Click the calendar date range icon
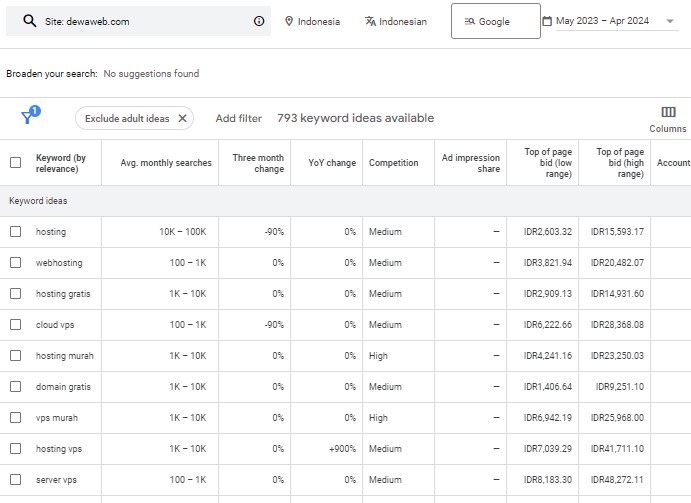Image resolution: width=691 pixels, height=503 pixels. (x=547, y=21)
